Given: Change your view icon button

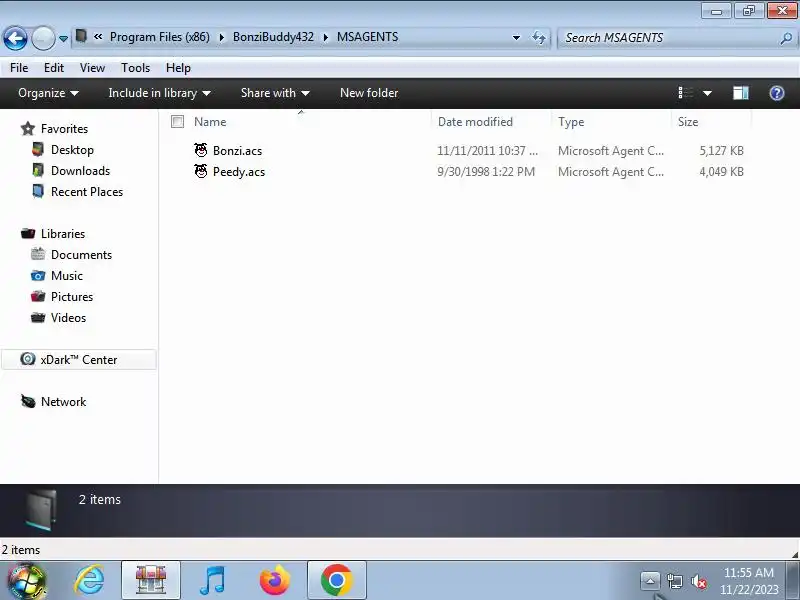Looking at the screenshot, I should (x=686, y=93).
